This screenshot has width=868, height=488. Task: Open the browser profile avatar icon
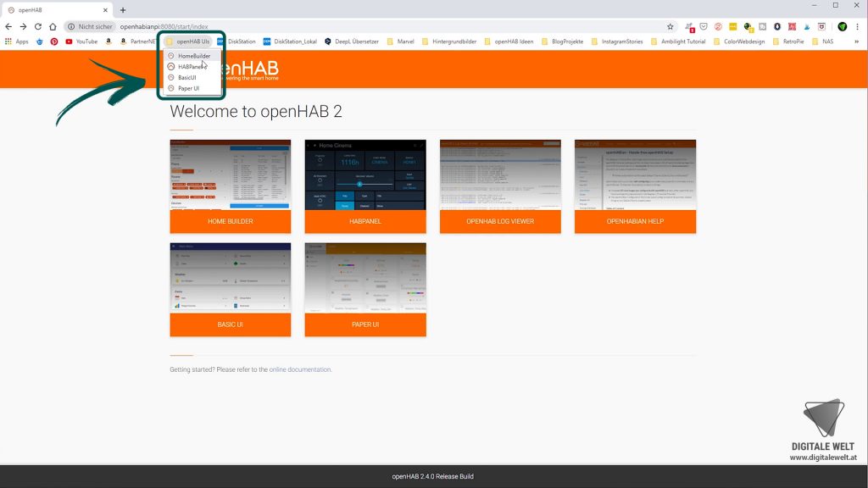click(x=843, y=26)
